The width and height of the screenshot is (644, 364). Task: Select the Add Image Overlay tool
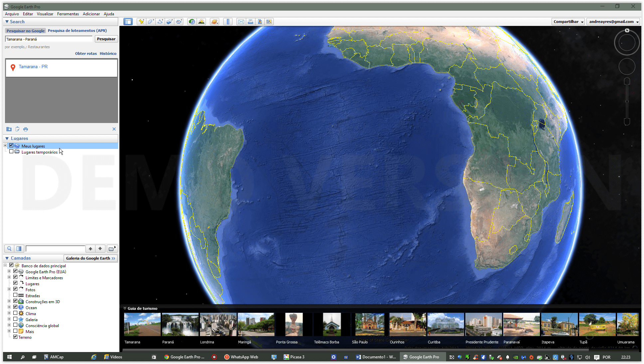coord(169,22)
